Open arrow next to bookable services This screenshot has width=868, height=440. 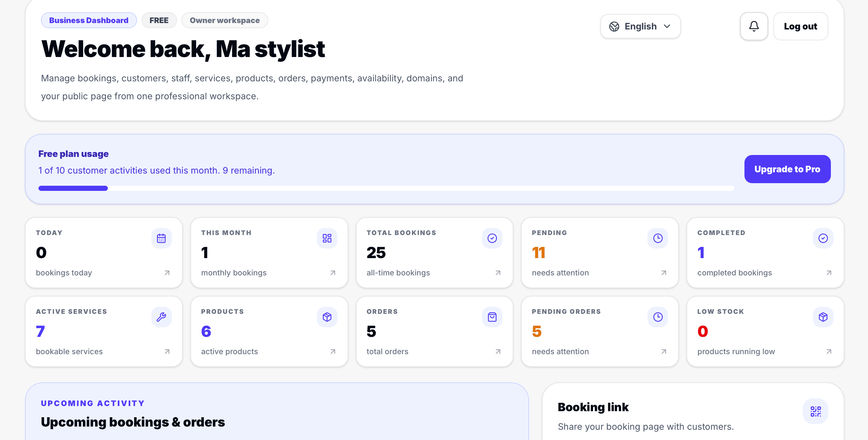pyautogui.click(x=167, y=352)
